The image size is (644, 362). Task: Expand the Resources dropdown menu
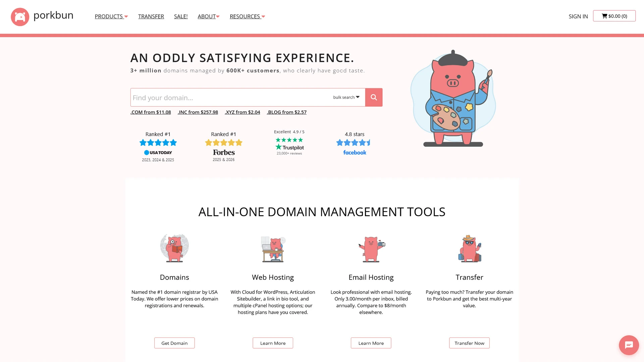coord(248,16)
